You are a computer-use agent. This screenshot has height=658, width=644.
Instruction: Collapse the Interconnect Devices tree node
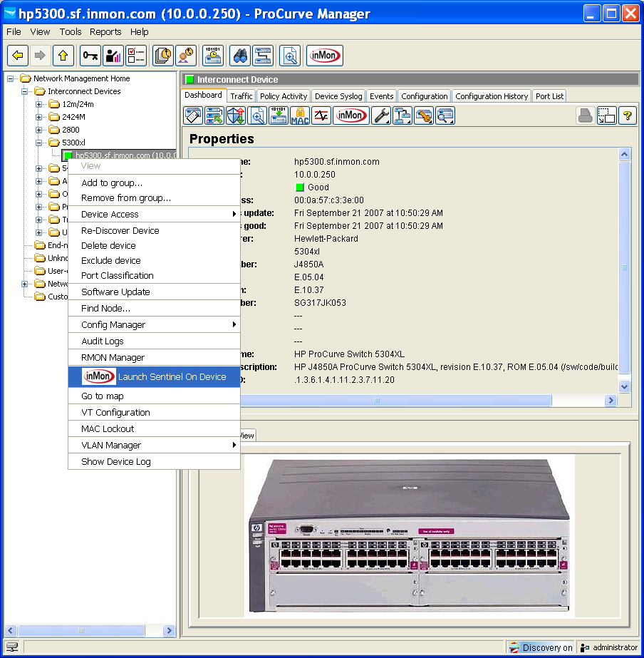coord(25,91)
